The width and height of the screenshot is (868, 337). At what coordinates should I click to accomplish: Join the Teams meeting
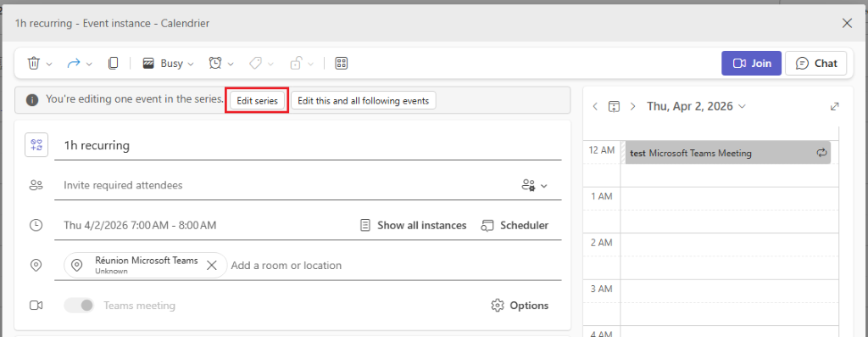751,63
